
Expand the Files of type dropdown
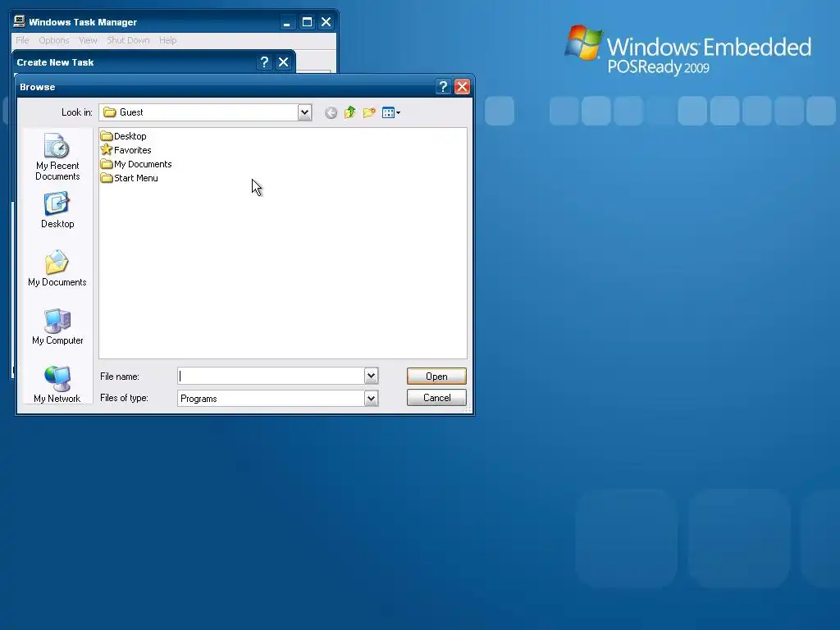tap(371, 398)
